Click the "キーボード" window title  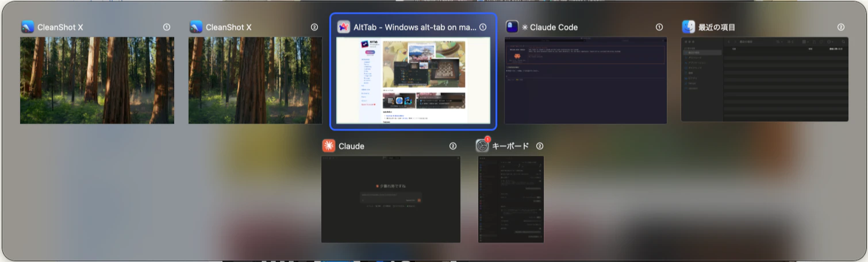pyautogui.click(x=510, y=146)
